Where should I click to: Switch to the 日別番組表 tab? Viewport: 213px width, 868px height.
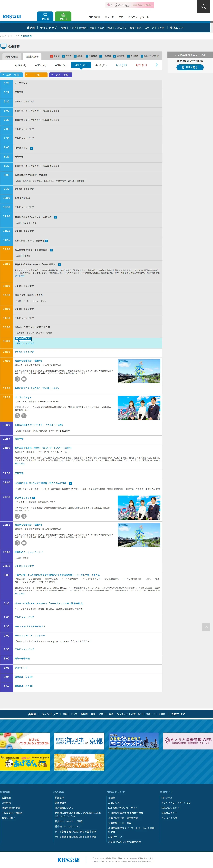click(32, 57)
